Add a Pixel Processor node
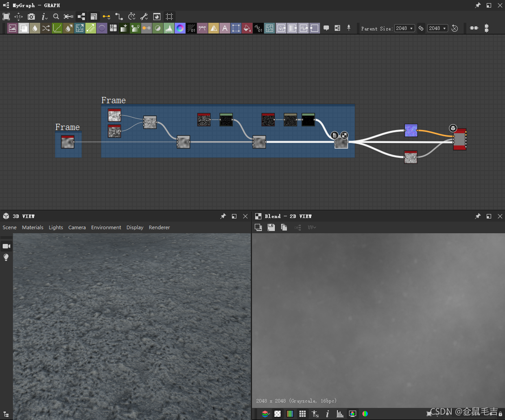The width and height of the screenshot is (505, 420). tap(191, 28)
